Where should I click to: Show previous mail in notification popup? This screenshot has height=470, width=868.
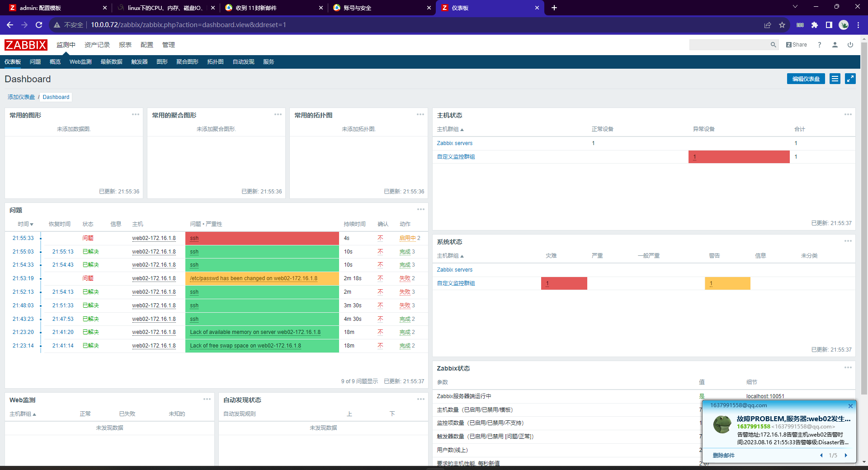[x=821, y=456]
